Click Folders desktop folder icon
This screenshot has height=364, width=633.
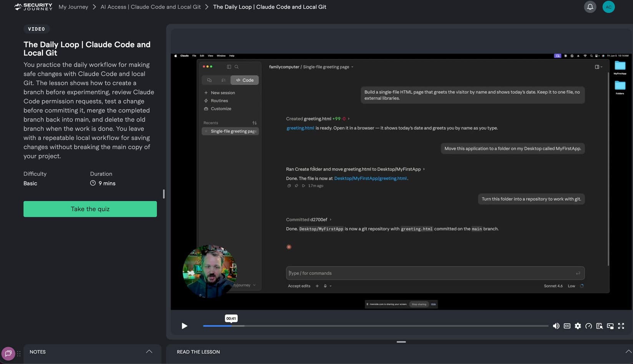pos(620,88)
